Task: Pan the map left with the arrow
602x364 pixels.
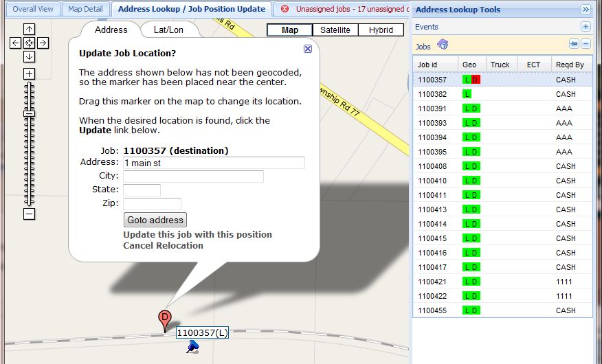Action: 15,43
